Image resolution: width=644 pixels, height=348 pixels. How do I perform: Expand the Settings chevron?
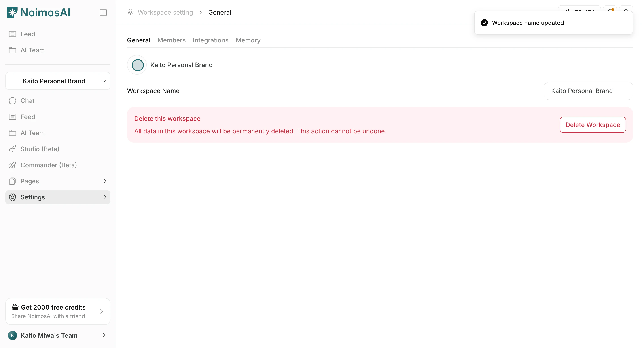tap(105, 197)
